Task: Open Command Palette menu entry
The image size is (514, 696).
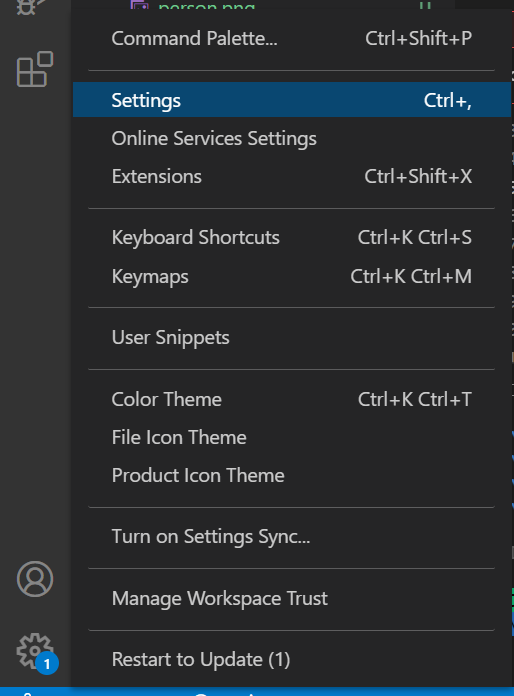Action: pyautogui.click(x=292, y=39)
